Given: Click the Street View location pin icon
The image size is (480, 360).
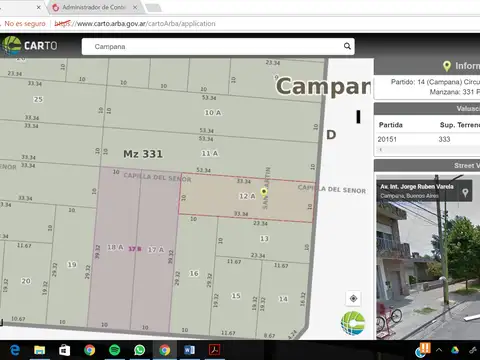Looking at the screenshot, I should tap(465, 192).
